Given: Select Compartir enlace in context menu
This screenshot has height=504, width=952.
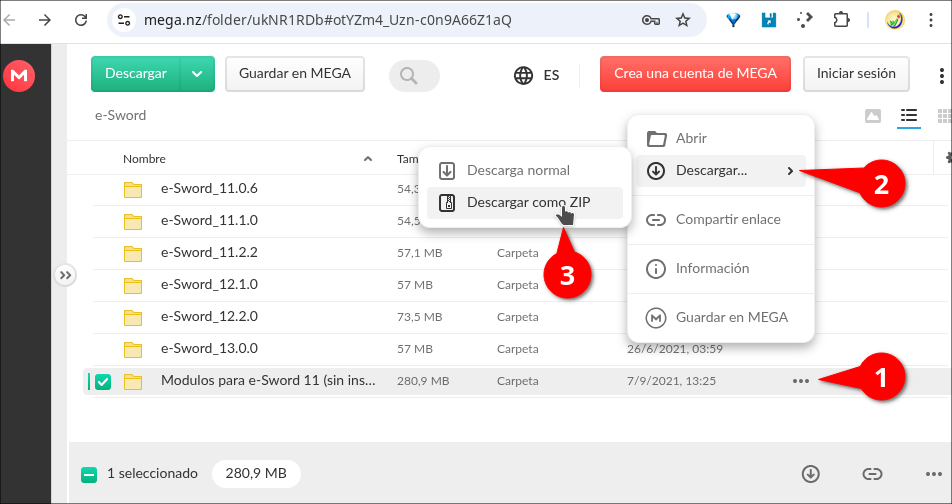Looking at the screenshot, I should click(720, 219).
